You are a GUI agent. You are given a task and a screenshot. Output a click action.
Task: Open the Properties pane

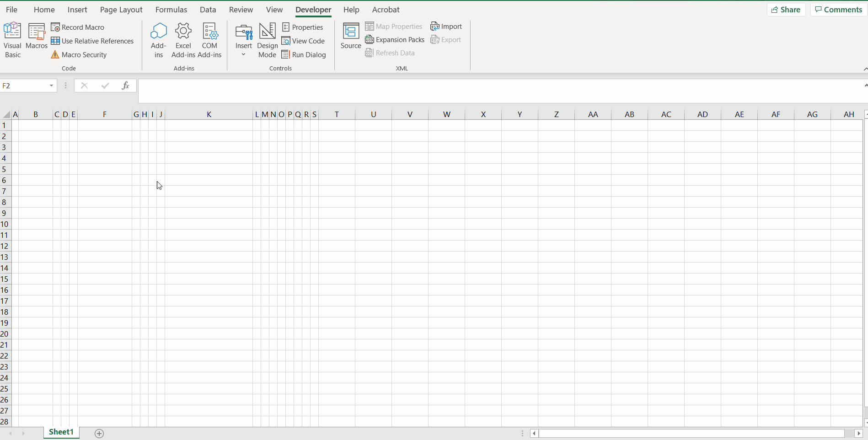pos(303,27)
